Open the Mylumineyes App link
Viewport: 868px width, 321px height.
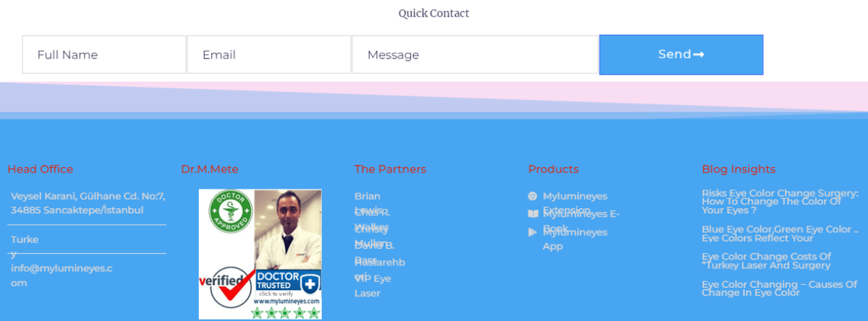tap(575, 239)
